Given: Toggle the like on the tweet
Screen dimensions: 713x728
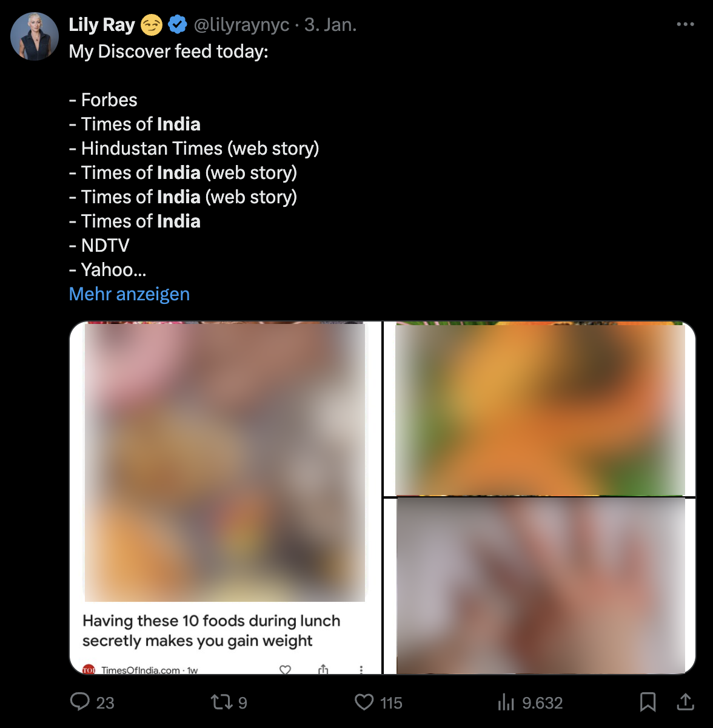Looking at the screenshot, I should click(x=363, y=702).
